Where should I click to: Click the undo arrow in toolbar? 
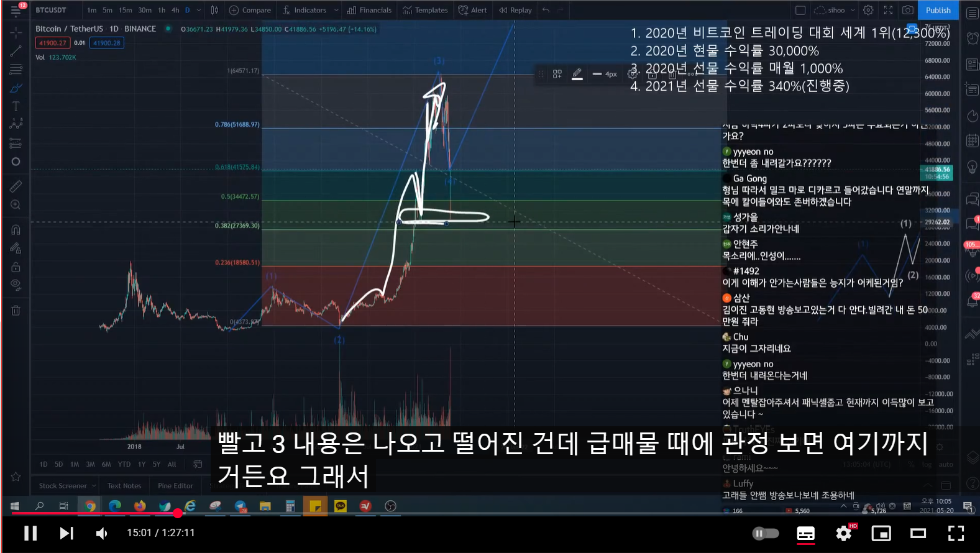pos(546,10)
